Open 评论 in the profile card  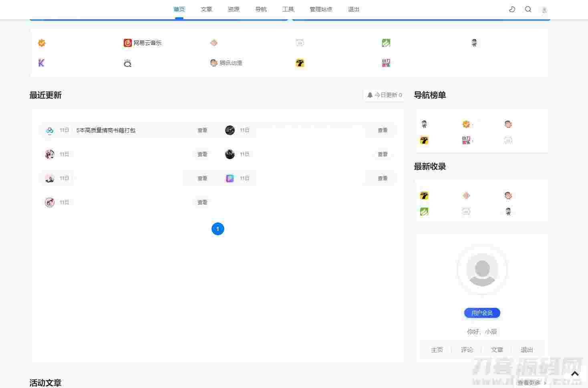[467, 350]
